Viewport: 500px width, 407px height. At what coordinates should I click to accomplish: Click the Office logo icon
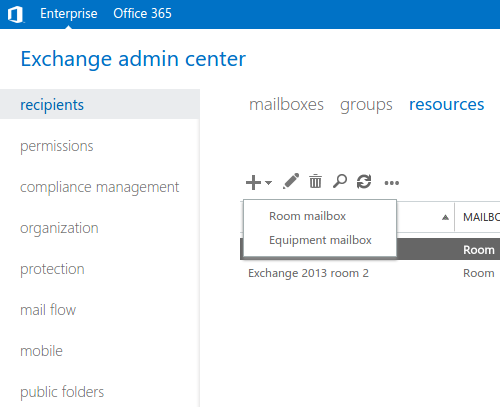coord(15,15)
